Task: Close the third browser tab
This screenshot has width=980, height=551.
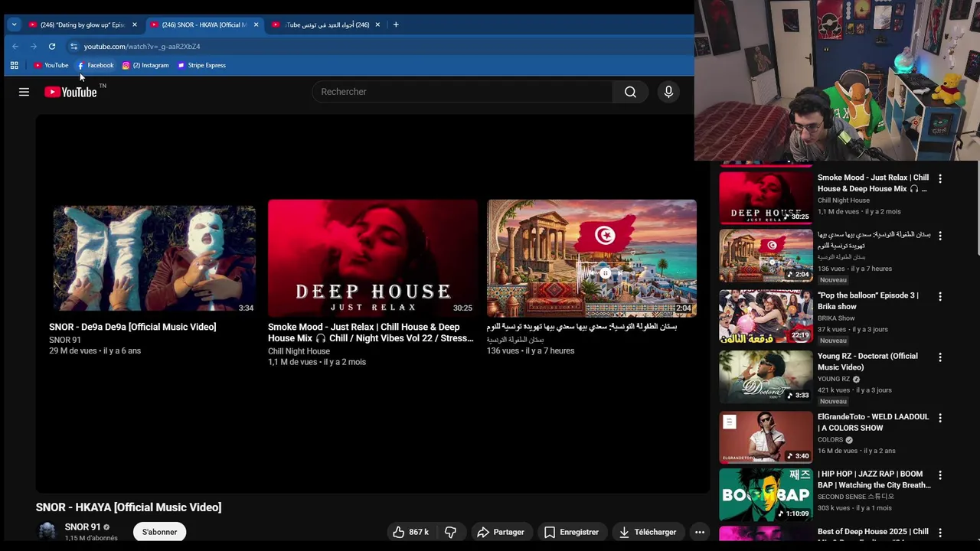Action: coord(377,24)
